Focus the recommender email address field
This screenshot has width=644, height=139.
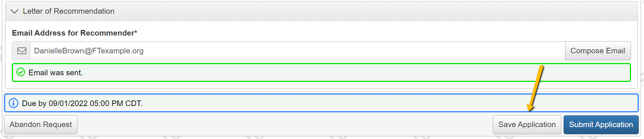[298, 51]
